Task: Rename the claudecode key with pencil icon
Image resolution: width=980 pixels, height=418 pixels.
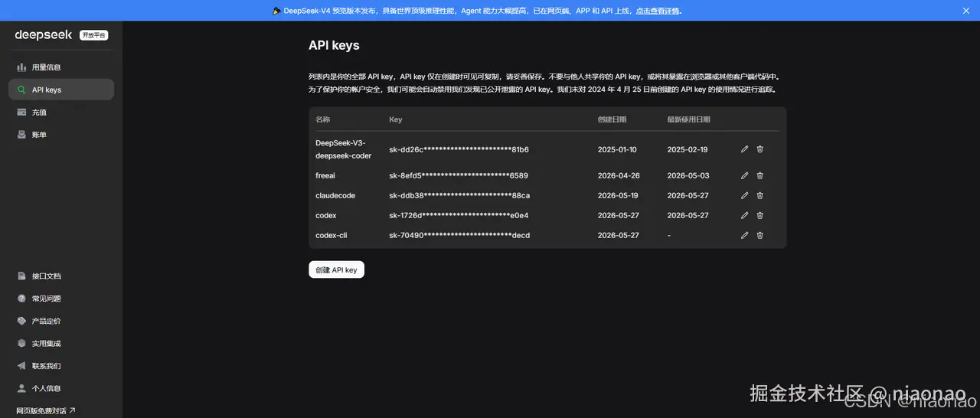Action: coord(744,195)
